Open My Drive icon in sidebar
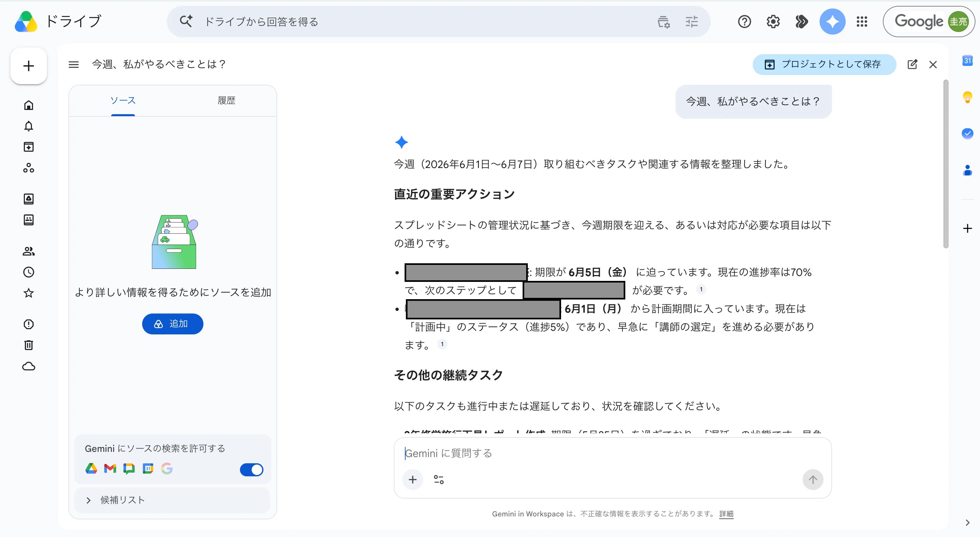 [29, 199]
